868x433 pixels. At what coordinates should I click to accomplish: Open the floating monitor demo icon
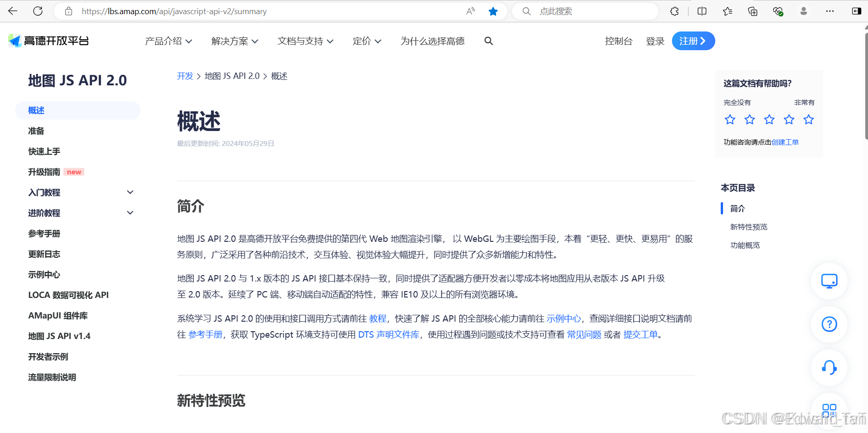click(x=829, y=281)
